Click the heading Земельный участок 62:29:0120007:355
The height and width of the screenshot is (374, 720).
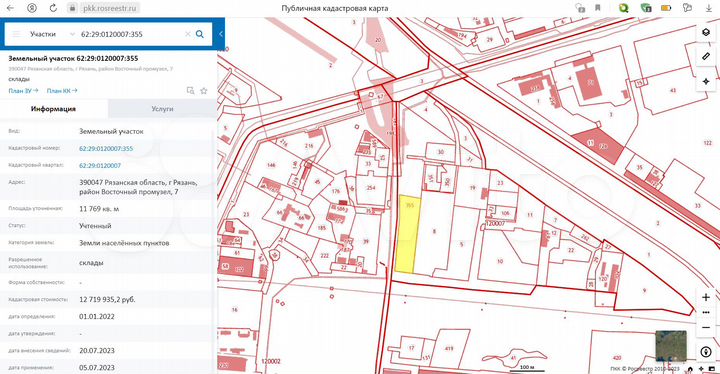[73, 58]
